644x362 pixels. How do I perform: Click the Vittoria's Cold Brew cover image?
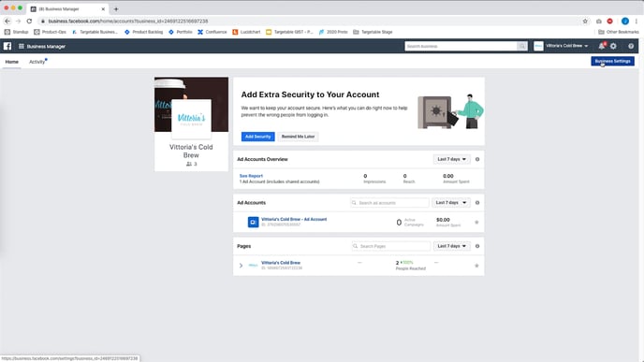[191, 104]
